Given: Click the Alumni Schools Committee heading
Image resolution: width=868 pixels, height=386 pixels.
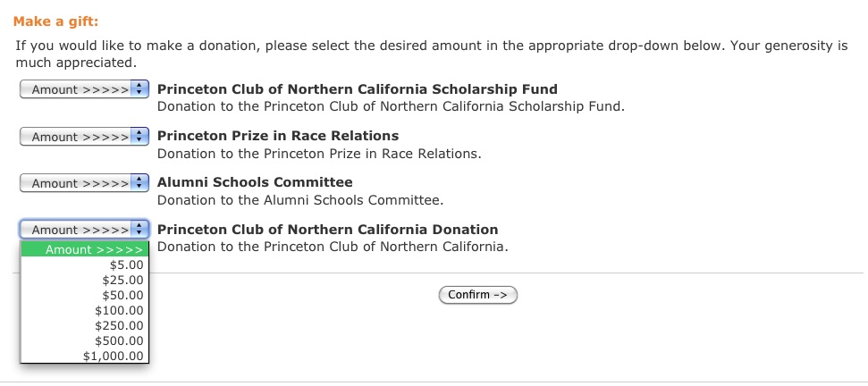Looking at the screenshot, I should 255,182.
